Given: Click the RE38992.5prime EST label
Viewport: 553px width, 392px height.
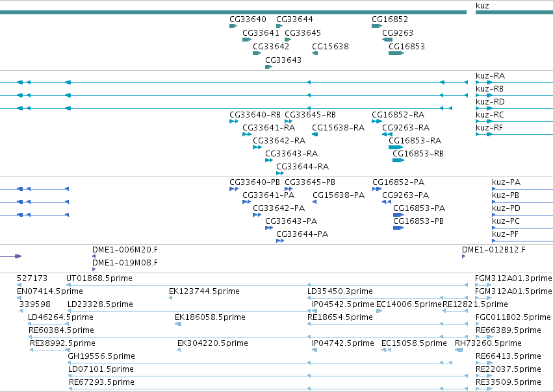Looking at the screenshot, I should pos(62,343).
